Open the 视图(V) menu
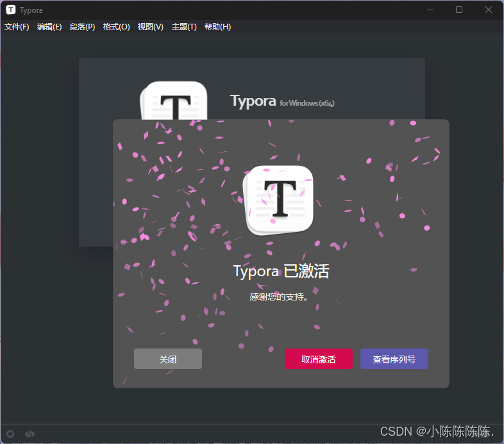Image resolution: width=504 pixels, height=444 pixels. click(151, 27)
